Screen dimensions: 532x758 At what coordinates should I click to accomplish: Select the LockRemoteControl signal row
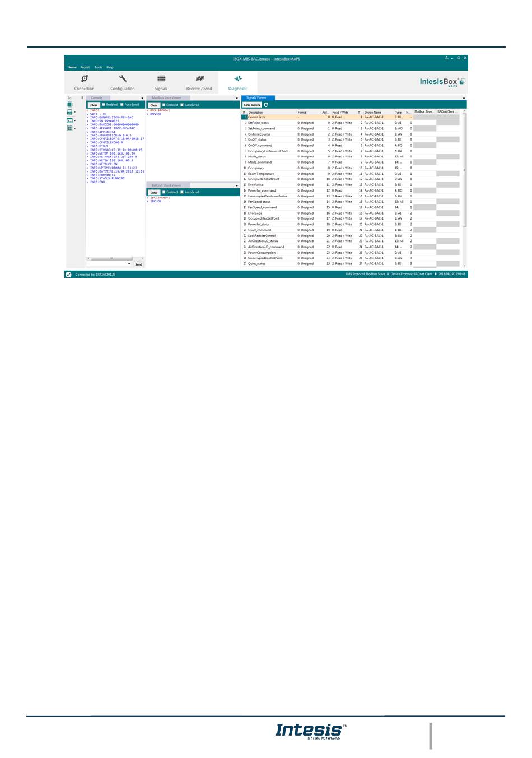pos(351,236)
